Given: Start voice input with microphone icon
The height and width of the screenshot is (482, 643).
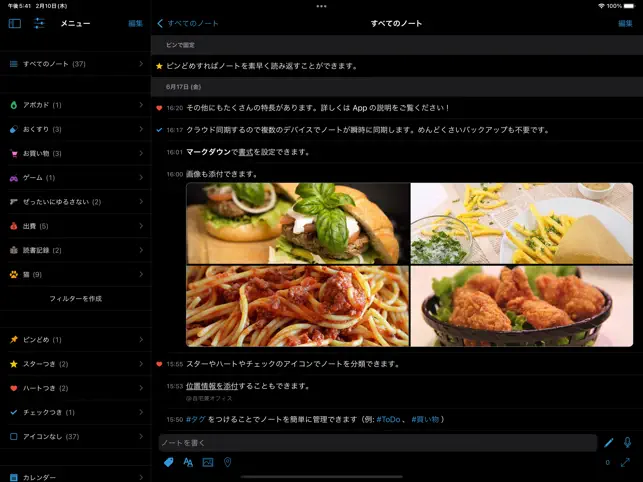Looking at the screenshot, I should tap(627, 442).
